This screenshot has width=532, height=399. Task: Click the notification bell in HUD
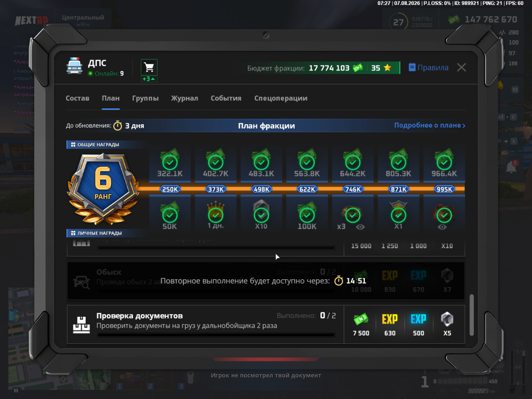[511, 166]
